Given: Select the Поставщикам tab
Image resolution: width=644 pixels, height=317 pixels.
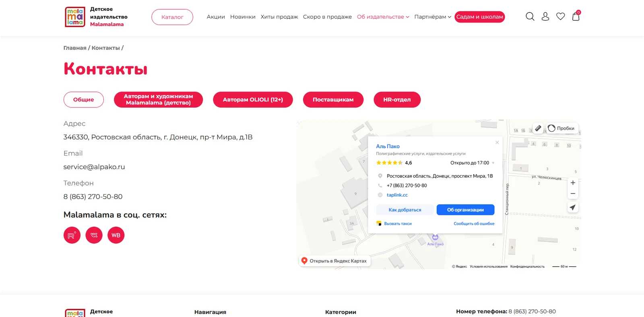Looking at the screenshot, I should click(x=333, y=99).
